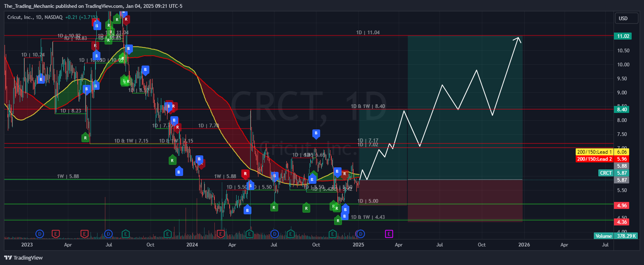Click the 2024 label on the time axis
The width and height of the screenshot is (644, 265).
[x=192, y=244]
